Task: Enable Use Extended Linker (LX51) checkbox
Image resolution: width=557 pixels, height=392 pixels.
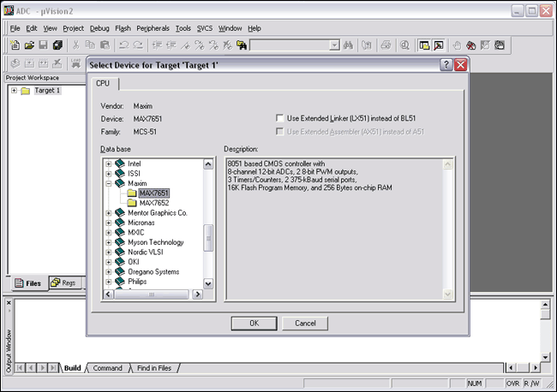Action: click(280, 117)
